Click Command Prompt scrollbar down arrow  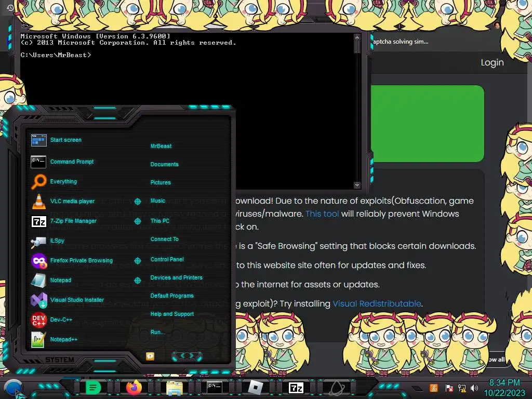click(x=357, y=185)
